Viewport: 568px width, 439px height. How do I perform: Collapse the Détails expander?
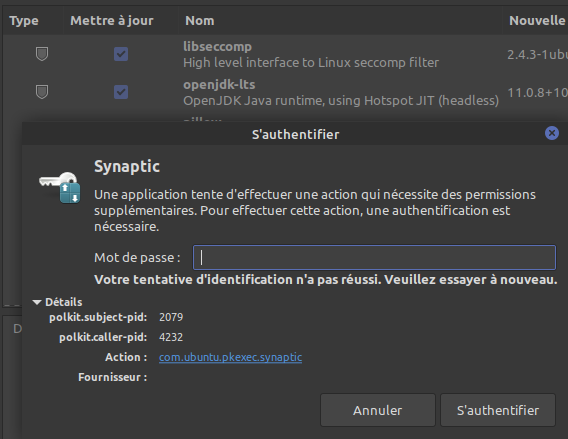37,302
